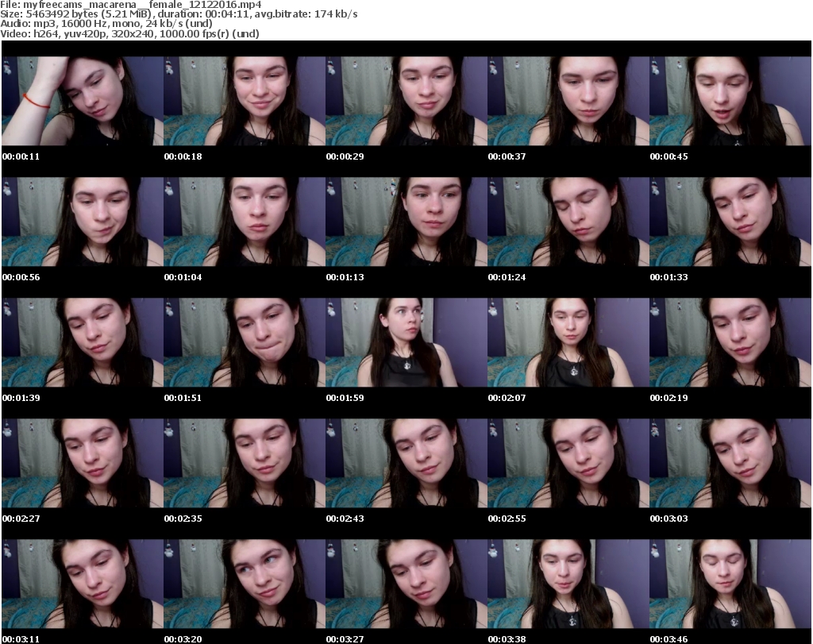Click the 00:03:03 timestamp label

pyautogui.click(x=669, y=519)
